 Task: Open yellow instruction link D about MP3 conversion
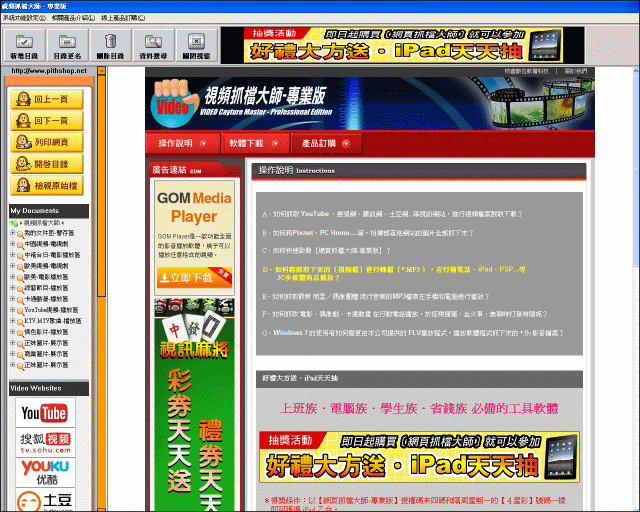coord(394,274)
